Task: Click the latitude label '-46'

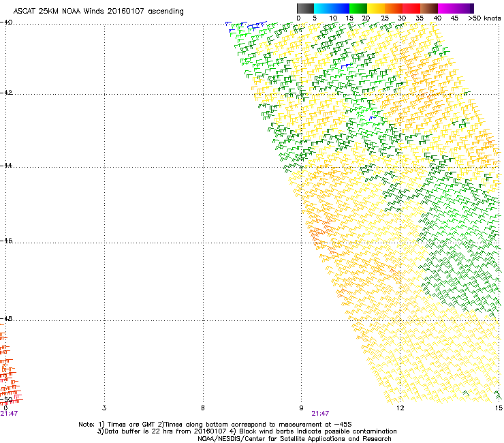Action: point(6,241)
